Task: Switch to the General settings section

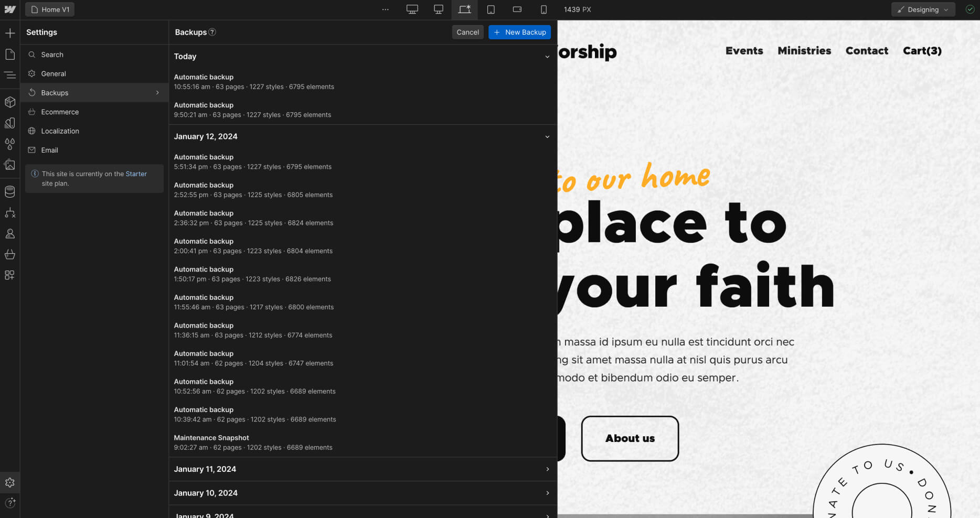Action: coord(54,73)
